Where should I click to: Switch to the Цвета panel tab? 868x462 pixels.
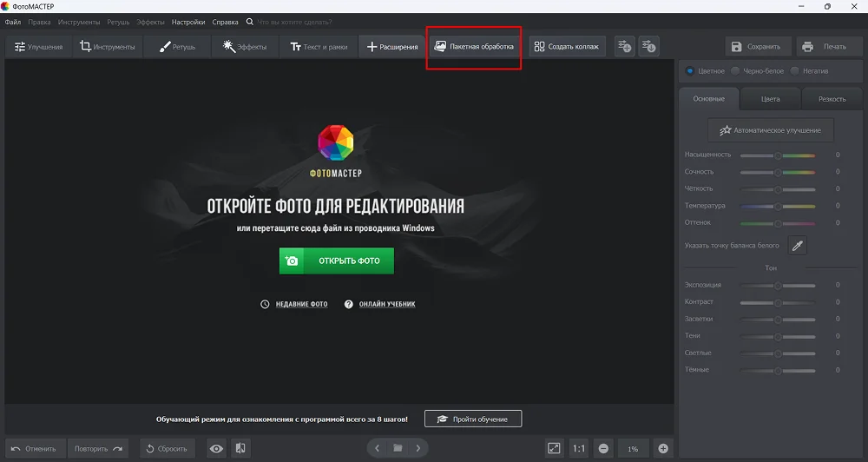(770, 99)
